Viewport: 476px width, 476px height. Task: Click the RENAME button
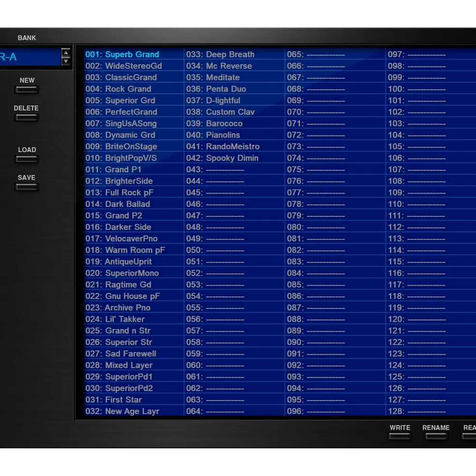point(436,436)
